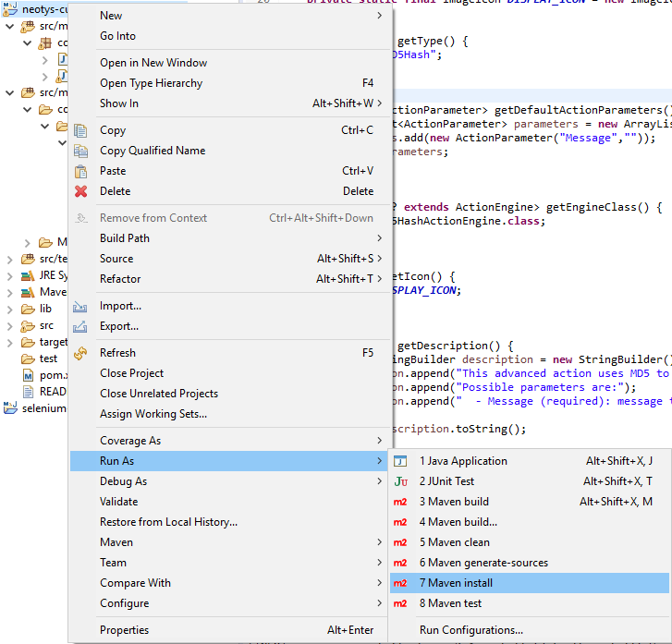Screen dimensions: 672x644
Task: Select the selenium project in explorer
Action: [43, 408]
